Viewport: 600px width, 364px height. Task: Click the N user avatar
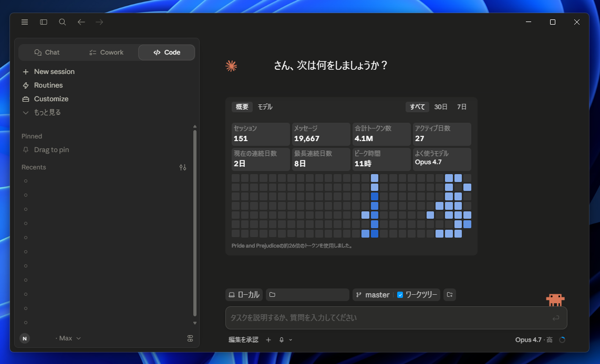coord(24,338)
